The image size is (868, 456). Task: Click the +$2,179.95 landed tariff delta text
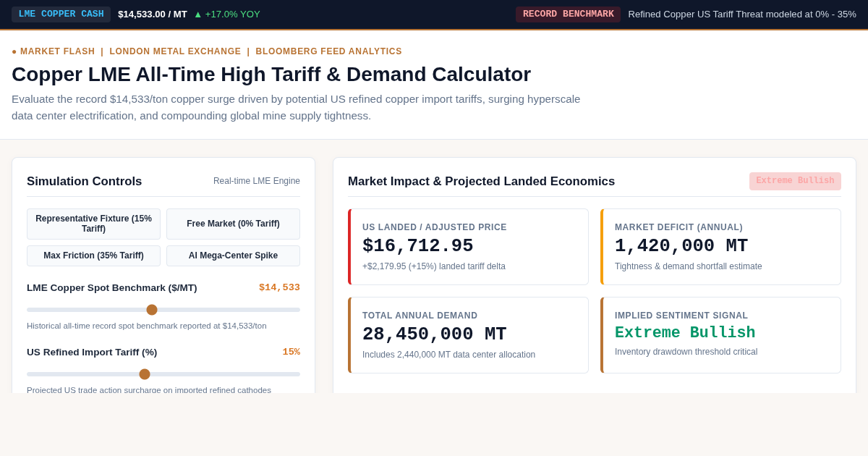434,266
